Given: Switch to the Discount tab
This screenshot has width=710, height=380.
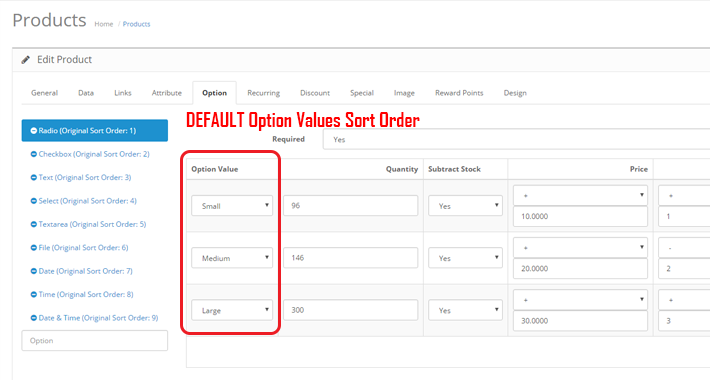Looking at the screenshot, I should pos(315,93).
